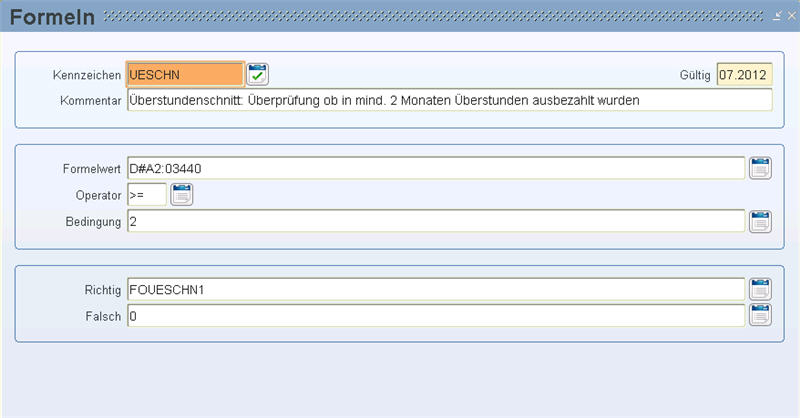Image resolution: width=800 pixels, height=418 pixels.
Task: Open the value list icon for Falsch
Action: tap(760, 315)
